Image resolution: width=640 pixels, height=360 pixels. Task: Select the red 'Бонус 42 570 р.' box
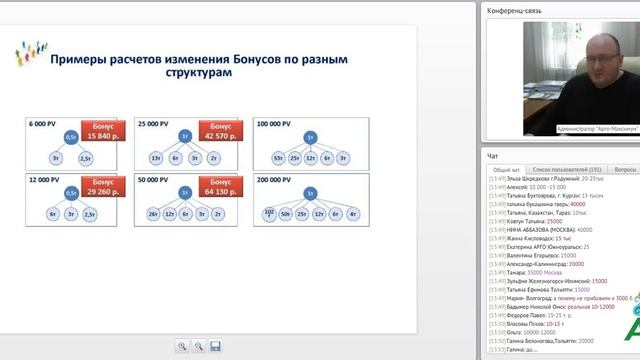pos(221,131)
